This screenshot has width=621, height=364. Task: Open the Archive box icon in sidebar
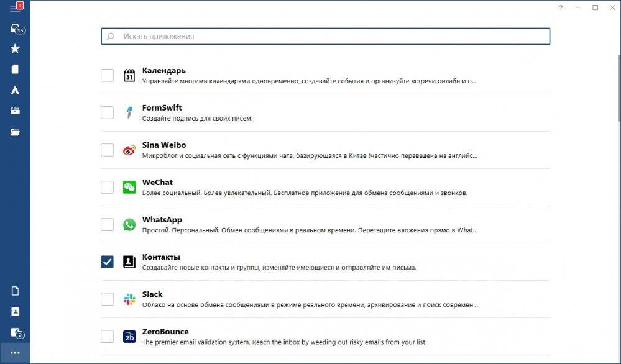click(16, 111)
